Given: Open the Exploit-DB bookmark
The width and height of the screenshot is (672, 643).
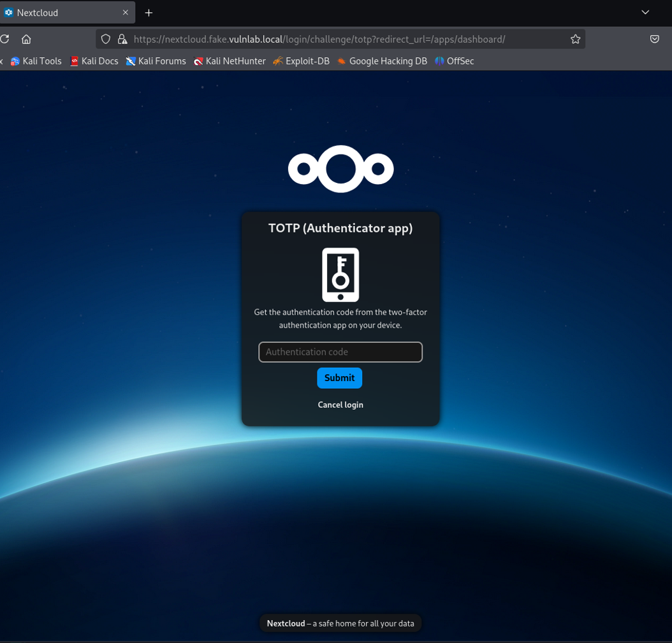Looking at the screenshot, I should pyautogui.click(x=302, y=61).
